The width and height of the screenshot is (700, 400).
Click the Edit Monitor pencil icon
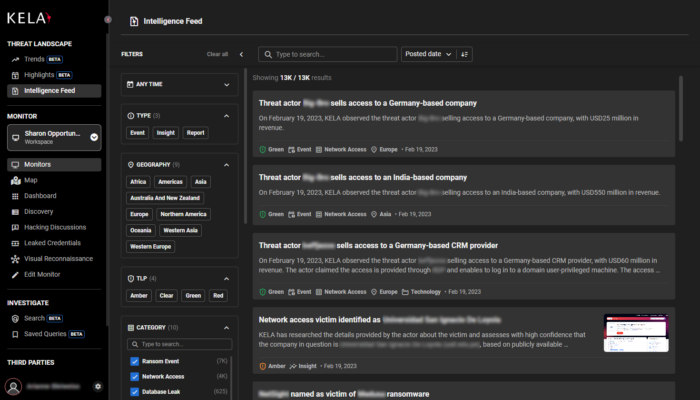click(x=15, y=275)
